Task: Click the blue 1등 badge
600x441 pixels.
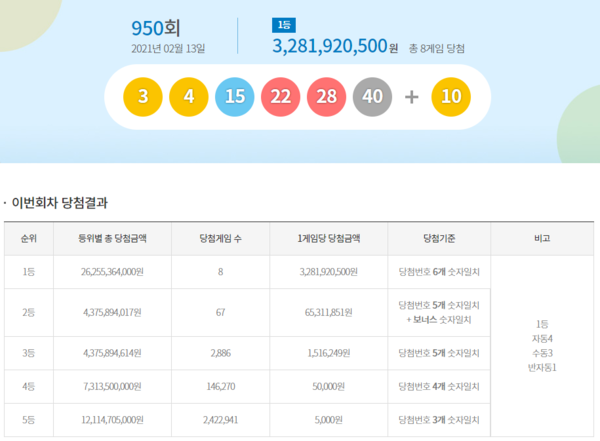Action: point(284,25)
